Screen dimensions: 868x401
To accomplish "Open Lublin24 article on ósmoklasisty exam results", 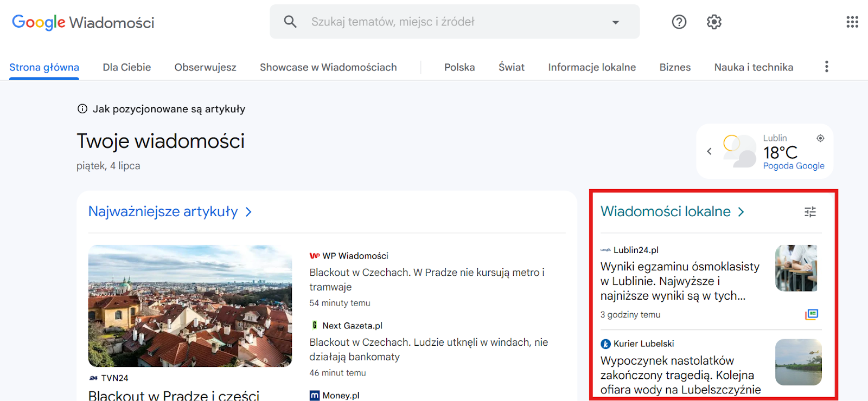I will pyautogui.click(x=680, y=281).
